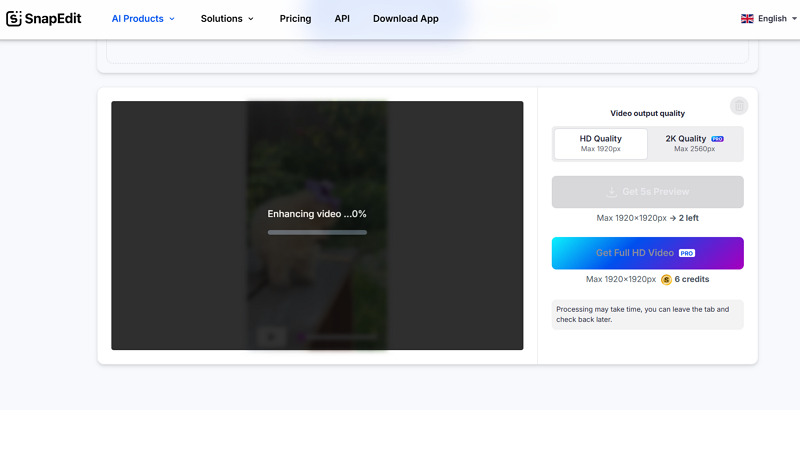Expand the AI Products dropdown

143,19
